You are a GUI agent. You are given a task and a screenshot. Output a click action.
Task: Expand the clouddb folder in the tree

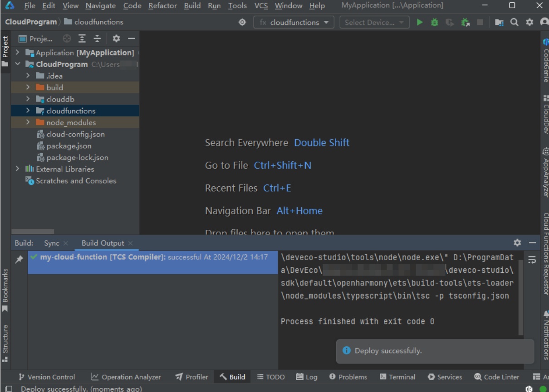pos(28,99)
